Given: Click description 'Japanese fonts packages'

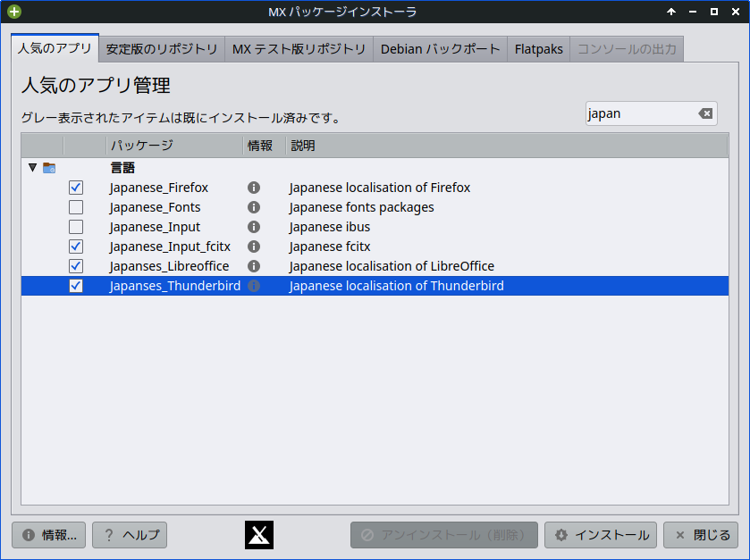Looking at the screenshot, I should tap(362, 207).
